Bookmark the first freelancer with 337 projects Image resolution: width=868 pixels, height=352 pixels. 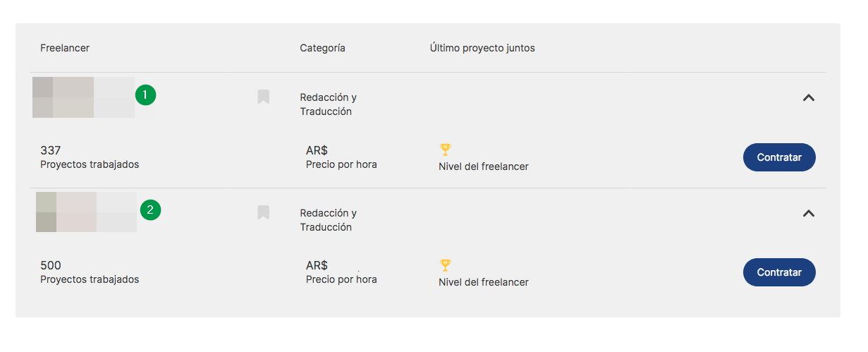click(x=263, y=97)
